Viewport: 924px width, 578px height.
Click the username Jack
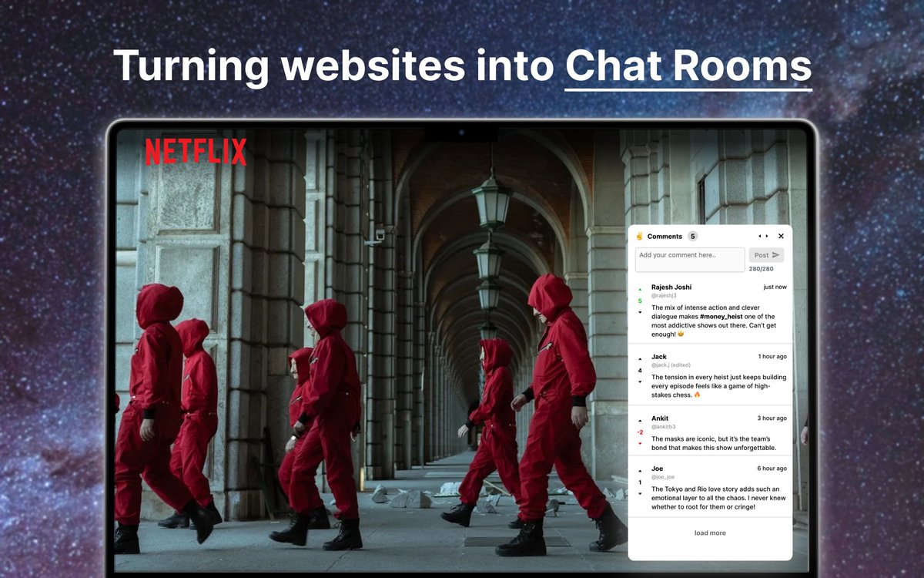click(x=659, y=357)
